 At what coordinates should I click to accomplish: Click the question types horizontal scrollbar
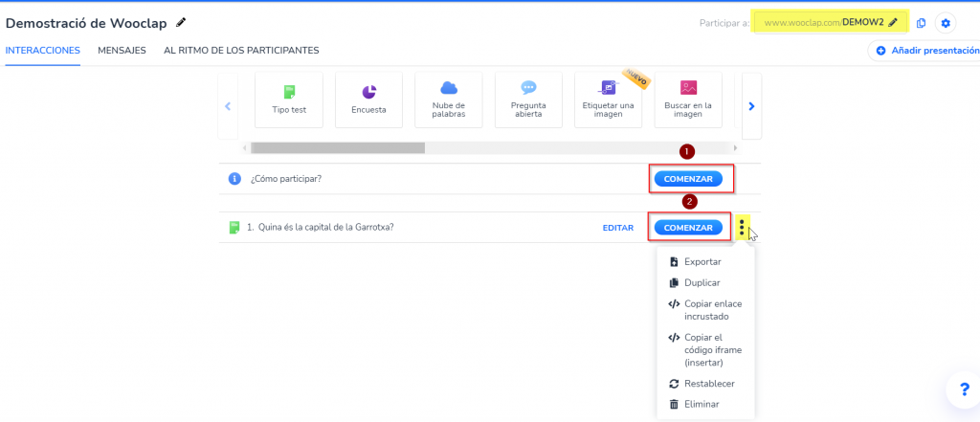click(x=338, y=148)
